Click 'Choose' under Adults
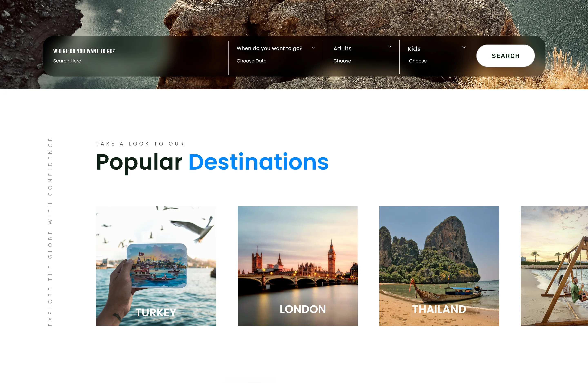Viewport: 588px width, 383px height. pyautogui.click(x=342, y=61)
